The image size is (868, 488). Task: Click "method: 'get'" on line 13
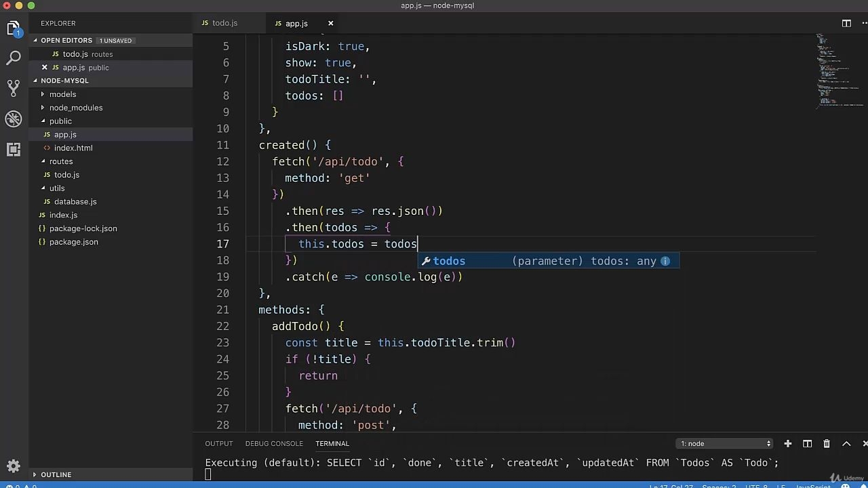(328, 178)
